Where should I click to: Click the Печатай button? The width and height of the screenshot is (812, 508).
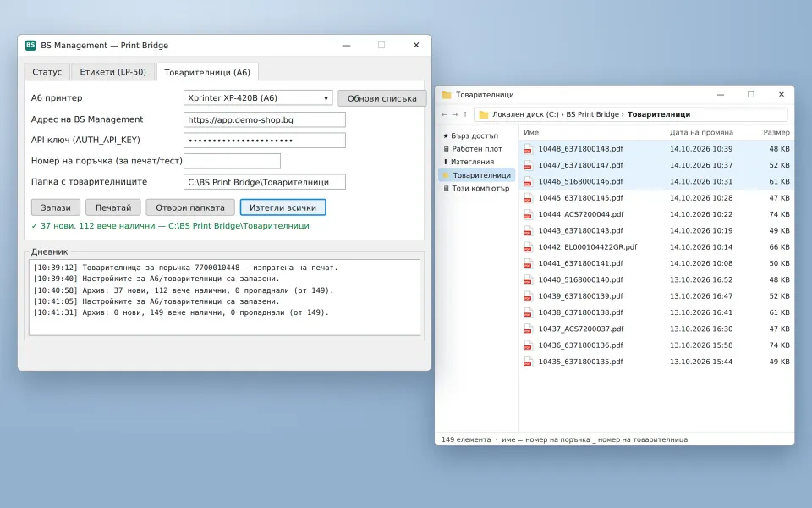pyautogui.click(x=112, y=207)
